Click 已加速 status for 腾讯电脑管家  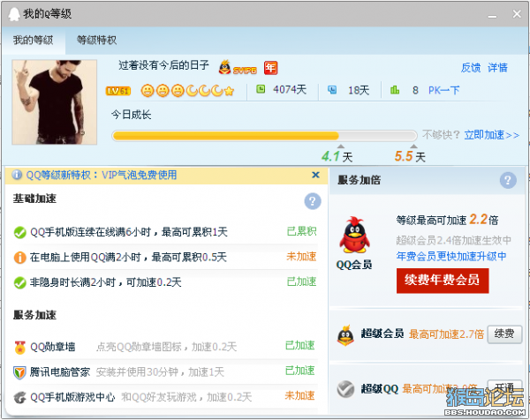pos(300,371)
